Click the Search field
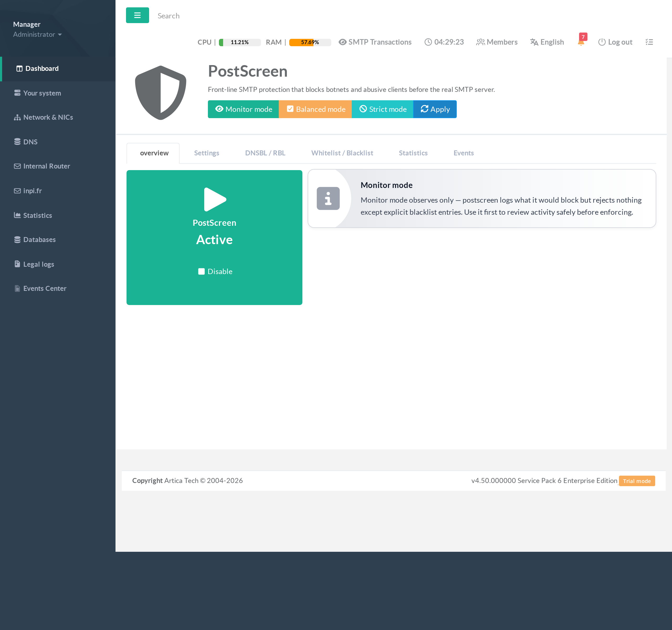 click(x=168, y=16)
